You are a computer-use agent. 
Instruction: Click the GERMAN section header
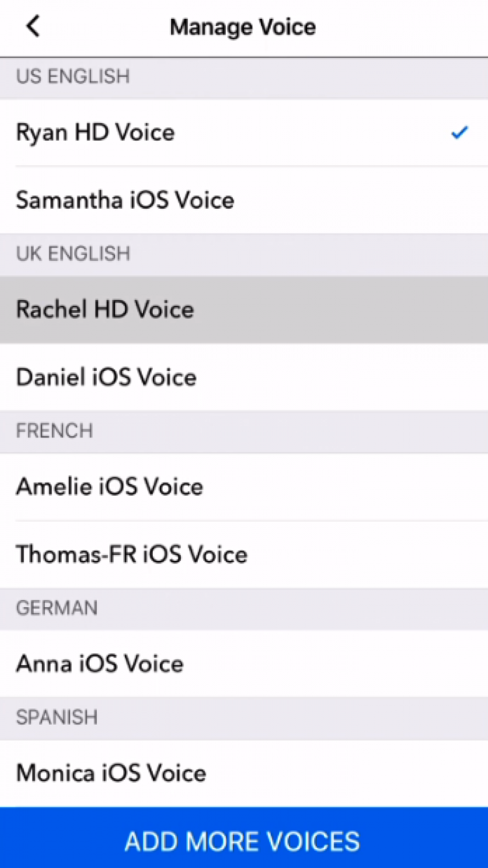55,608
